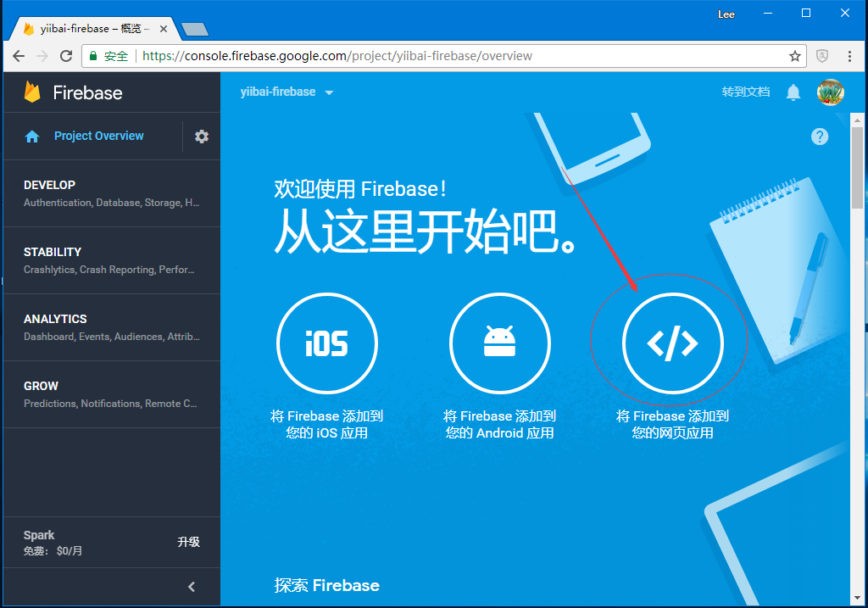Open the notifications bell
Viewport: 868px width, 608px height.
click(x=793, y=92)
